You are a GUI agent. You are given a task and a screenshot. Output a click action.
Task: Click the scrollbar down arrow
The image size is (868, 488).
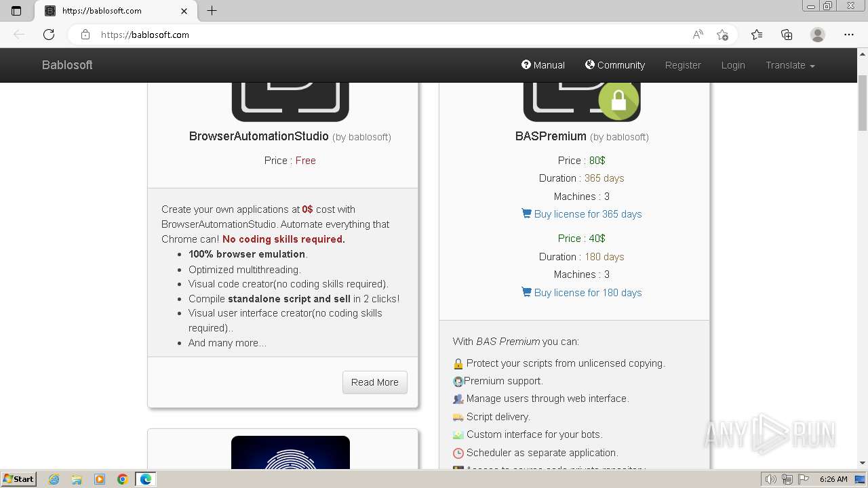863,464
